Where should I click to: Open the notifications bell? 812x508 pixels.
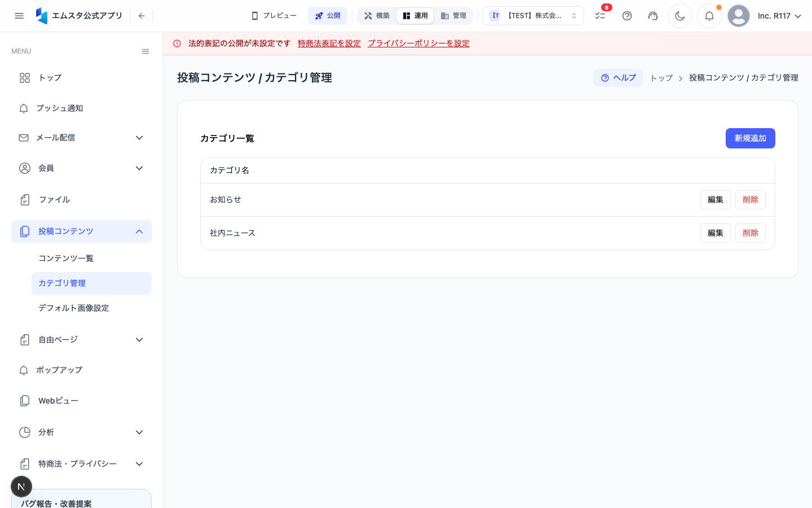(709, 16)
